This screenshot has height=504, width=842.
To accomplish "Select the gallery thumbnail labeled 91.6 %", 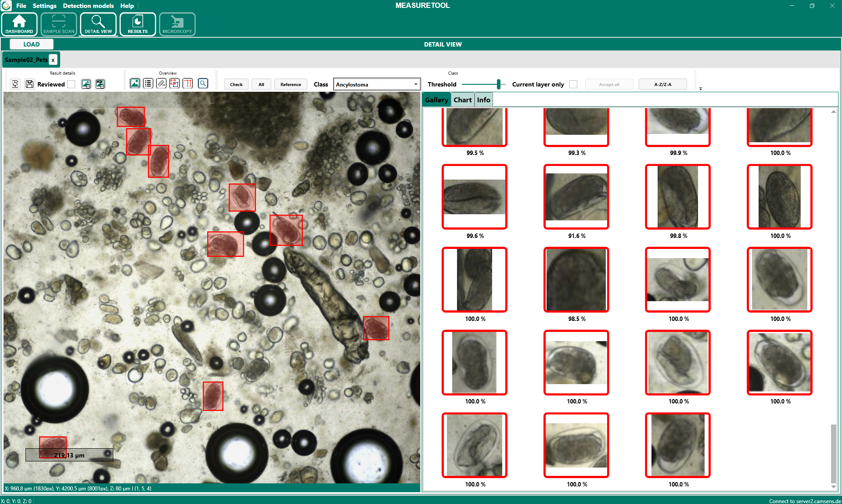I will (x=576, y=197).
